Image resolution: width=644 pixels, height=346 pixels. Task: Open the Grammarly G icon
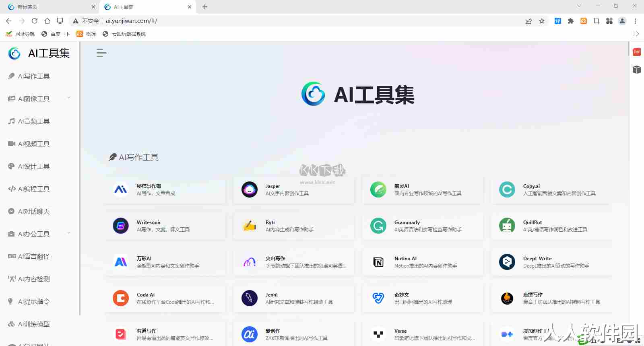[x=378, y=226]
